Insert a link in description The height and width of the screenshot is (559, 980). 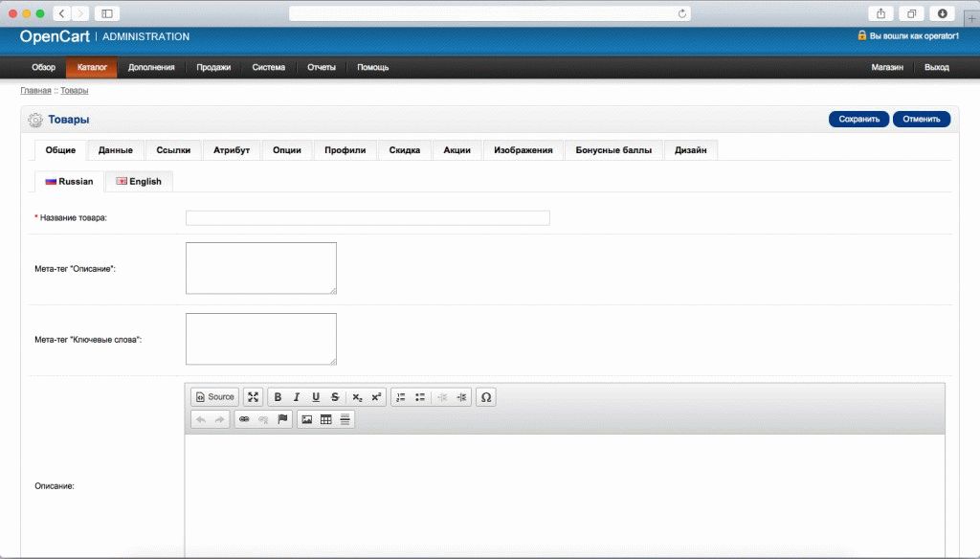coord(244,419)
